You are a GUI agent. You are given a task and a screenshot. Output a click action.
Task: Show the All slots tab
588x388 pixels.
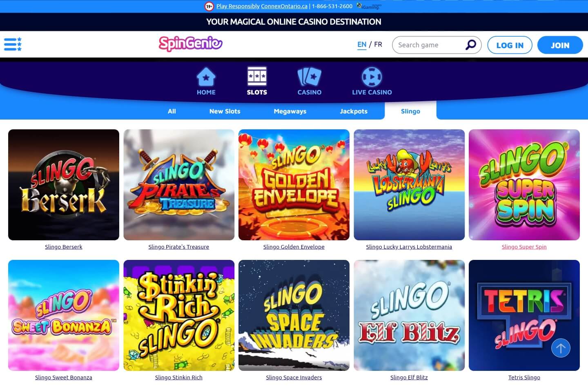[172, 111]
